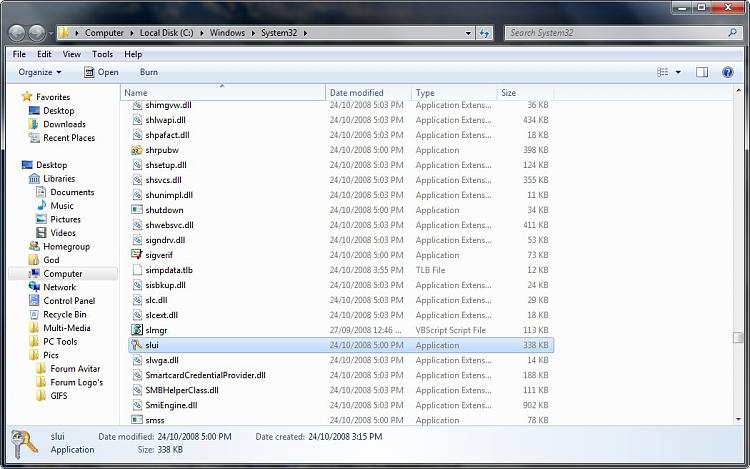The height and width of the screenshot is (469, 750).
Task: Go forward with the Forward arrow button
Action: coord(37,33)
